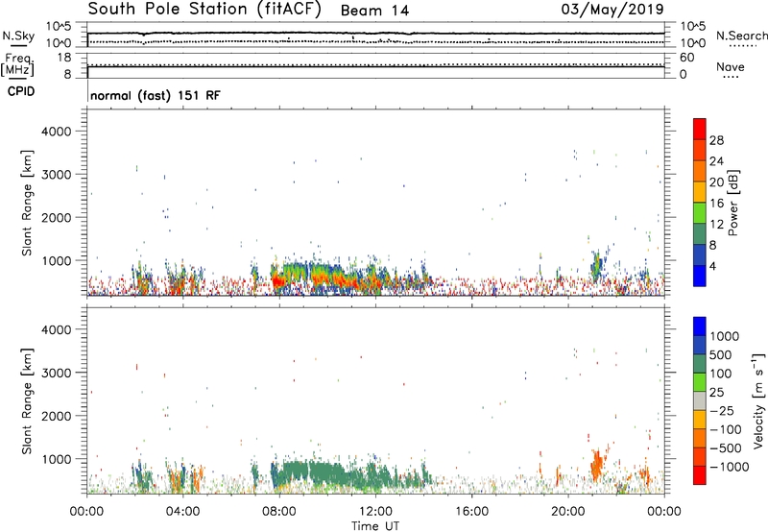Click the 'Slant Range [km]' label of power panel
The width and height of the screenshot is (768, 532).
tap(27, 203)
